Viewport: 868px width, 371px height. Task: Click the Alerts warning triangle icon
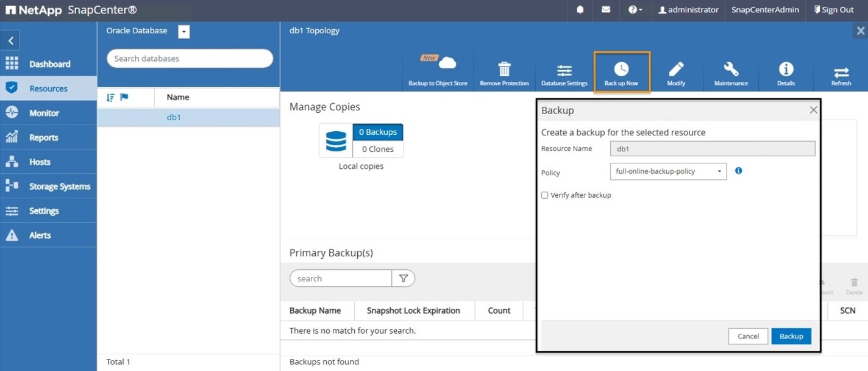click(12, 235)
